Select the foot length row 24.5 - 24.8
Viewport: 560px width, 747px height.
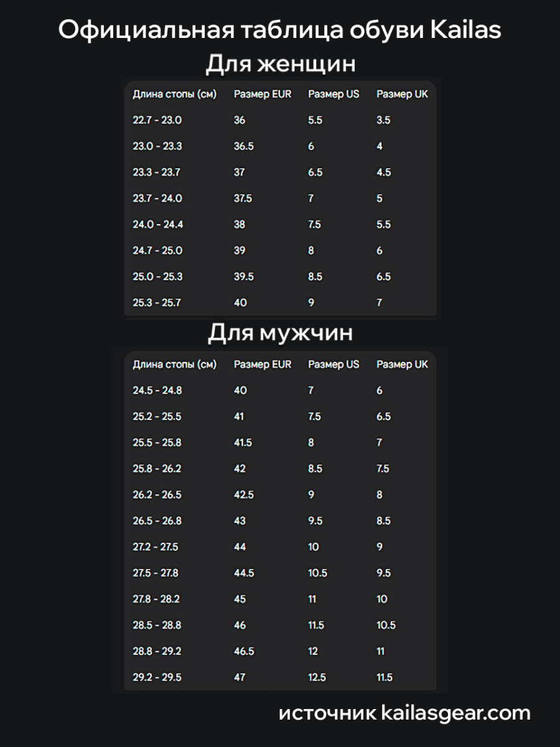tap(157, 390)
